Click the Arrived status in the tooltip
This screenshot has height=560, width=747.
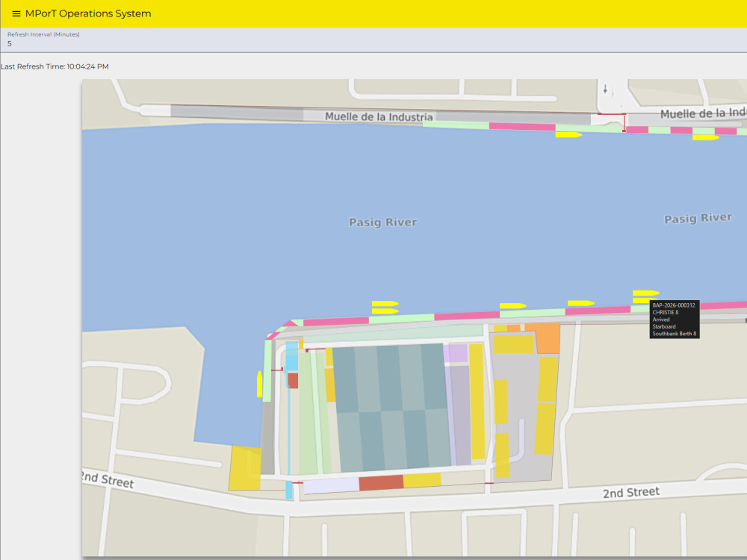[661, 320]
